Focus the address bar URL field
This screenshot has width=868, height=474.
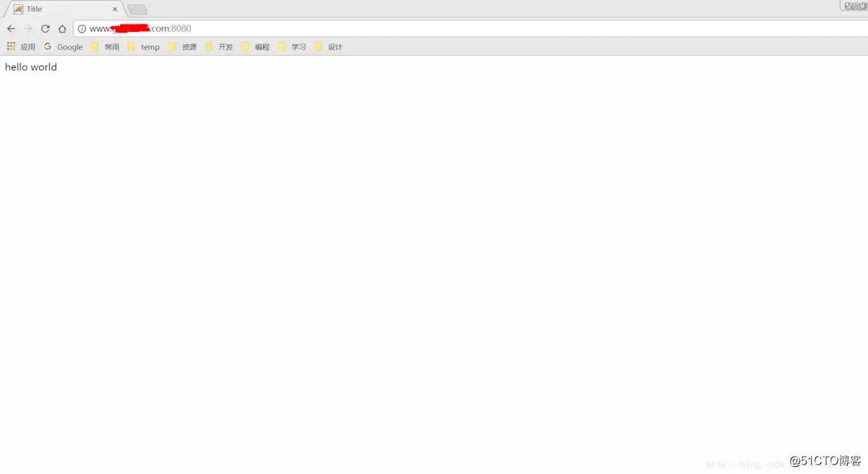click(470, 29)
